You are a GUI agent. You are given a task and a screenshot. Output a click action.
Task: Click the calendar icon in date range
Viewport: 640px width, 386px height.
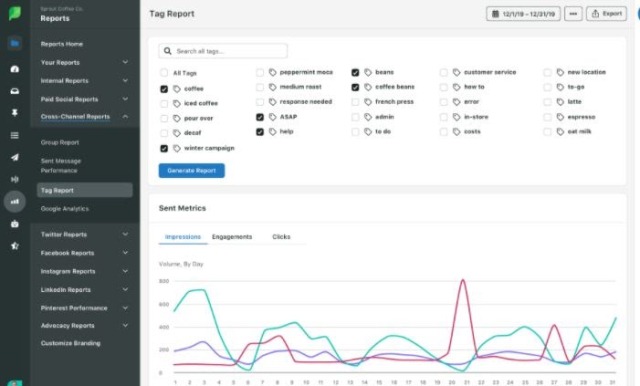(495, 14)
